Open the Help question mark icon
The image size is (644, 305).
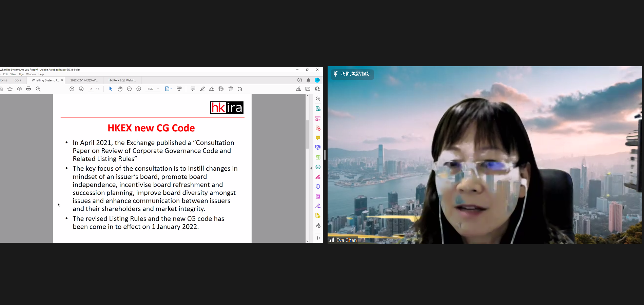point(300,80)
